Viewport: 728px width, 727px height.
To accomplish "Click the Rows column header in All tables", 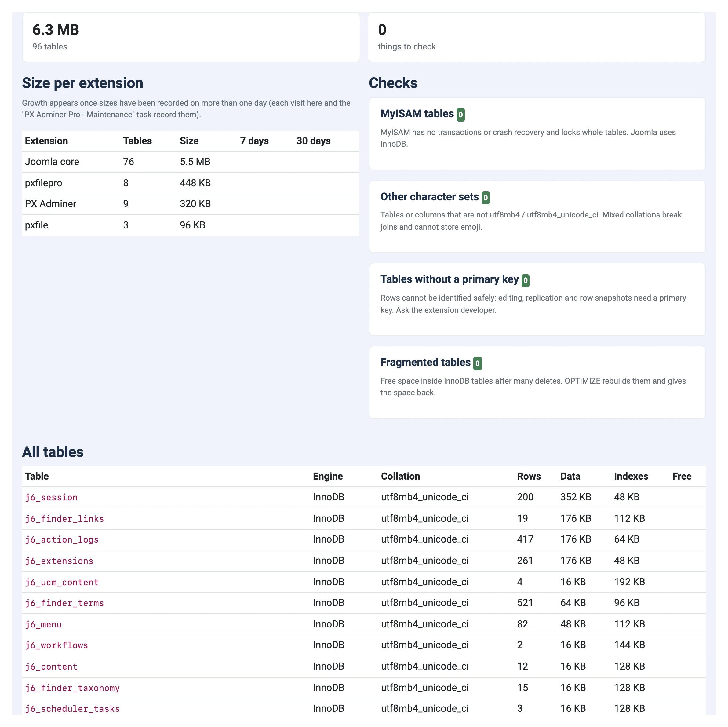I will click(x=529, y=477).
